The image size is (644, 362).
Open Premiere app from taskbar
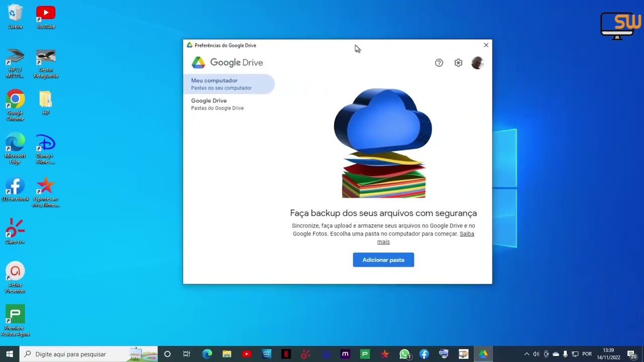click(x=365, y=354)
